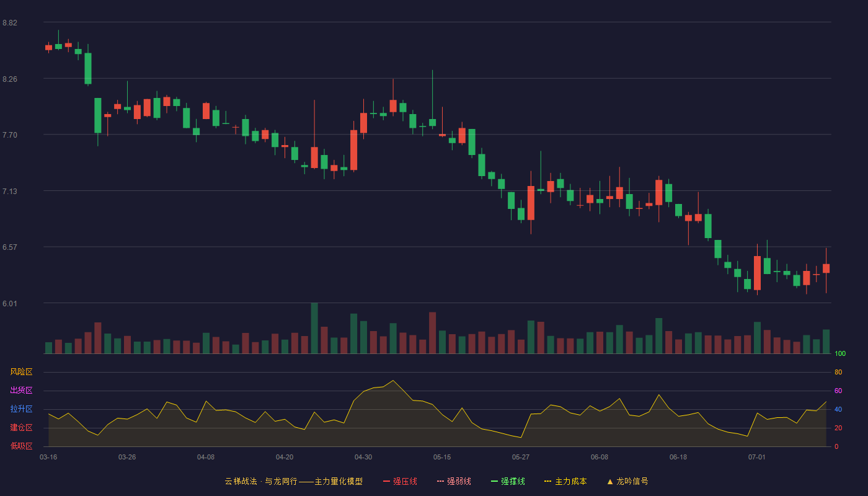Click the 04-30 date label
Image resolution: width=868 pixels, height=496 pixels.
[363, 457]
